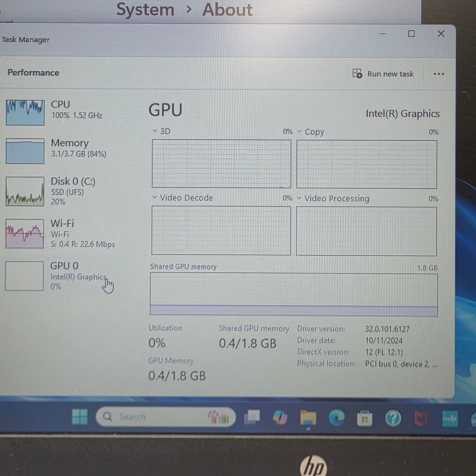Image resolution: width=476 pixels, height=476 pixels.
Task: Open File Explorer from the taskbar
Action: 308,418
